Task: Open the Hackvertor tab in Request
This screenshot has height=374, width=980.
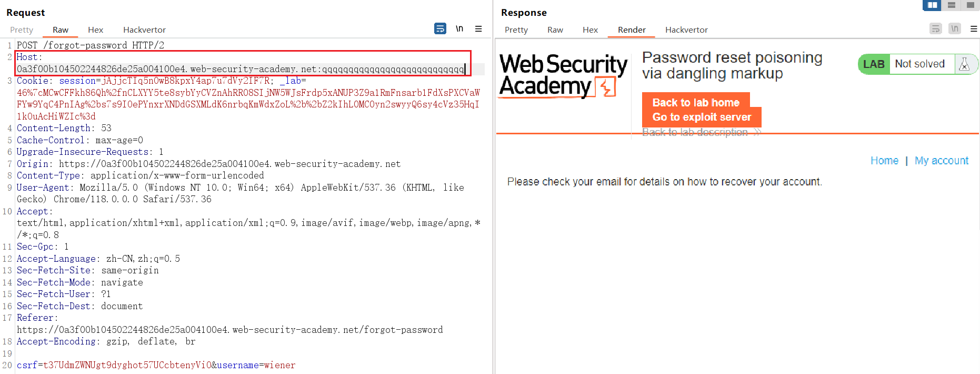Action: tap(144, 29)
